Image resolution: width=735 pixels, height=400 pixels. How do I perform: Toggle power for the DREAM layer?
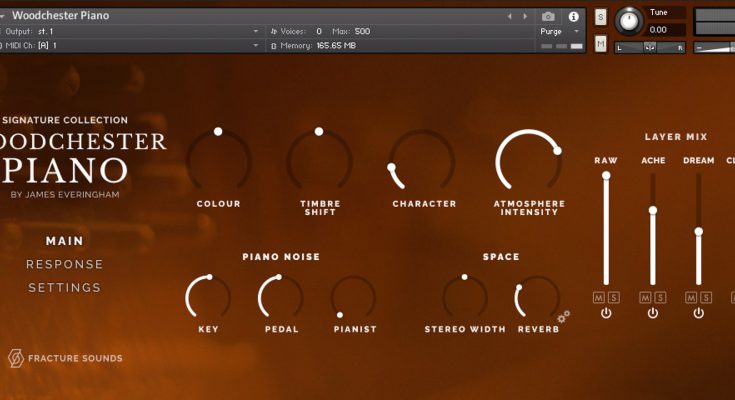pyautogui.click(x=698, y=313)
